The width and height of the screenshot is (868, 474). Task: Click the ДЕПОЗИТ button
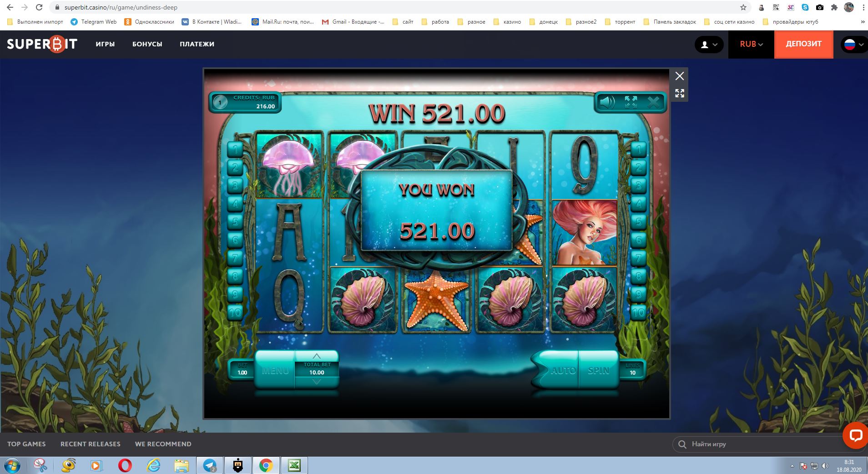(803, 44)
